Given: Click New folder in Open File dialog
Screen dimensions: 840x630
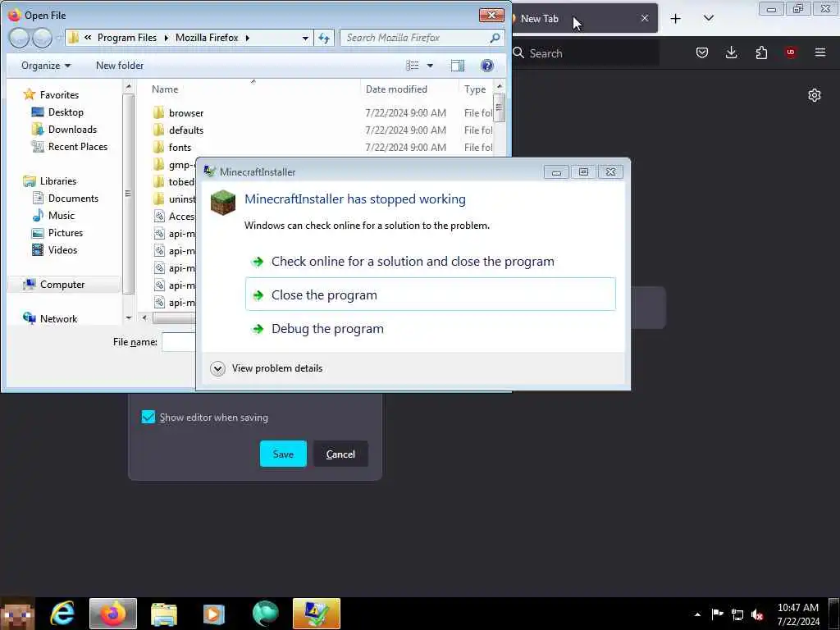Looking at the screenshot, I should coord(120,66).
